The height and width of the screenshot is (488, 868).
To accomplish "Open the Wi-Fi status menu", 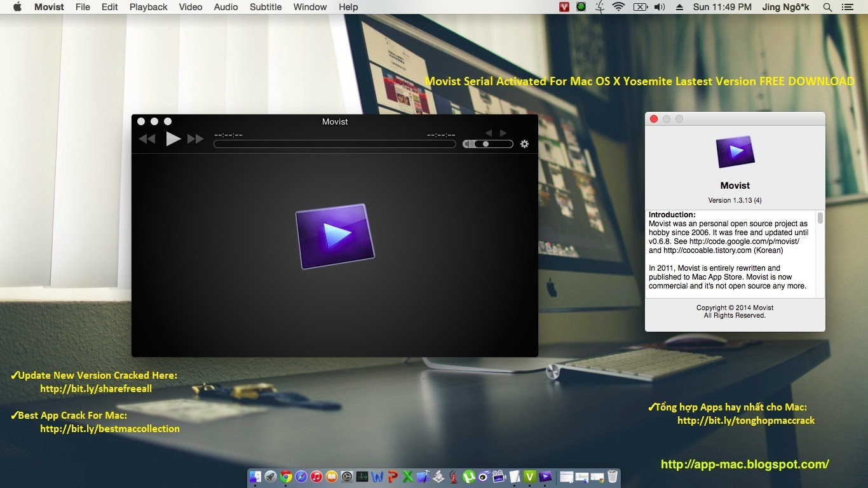I will pyautogui.click(x=618, y=7).
